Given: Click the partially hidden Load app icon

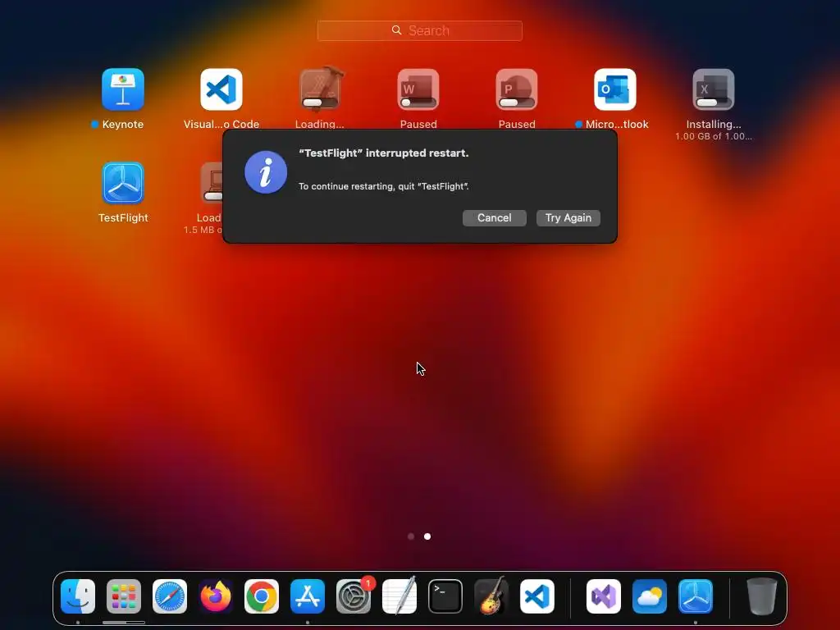Looking at the screenshot, I should [212, 183].
